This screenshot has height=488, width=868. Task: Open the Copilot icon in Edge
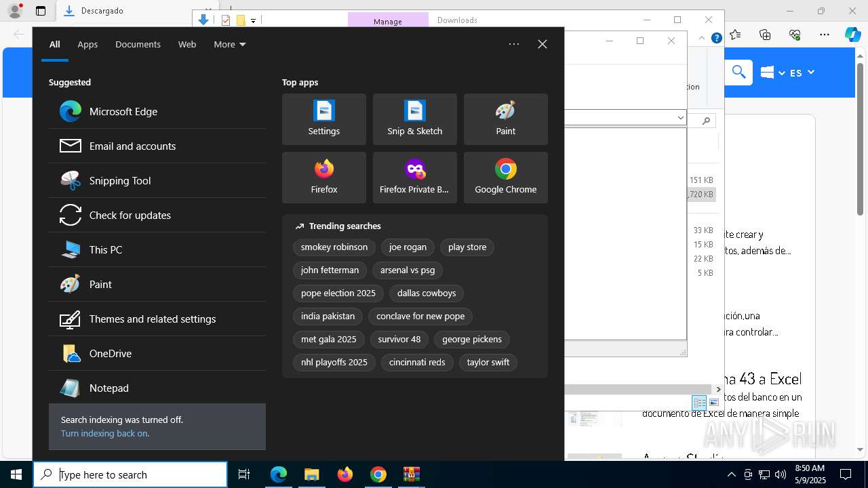(852, 35)
